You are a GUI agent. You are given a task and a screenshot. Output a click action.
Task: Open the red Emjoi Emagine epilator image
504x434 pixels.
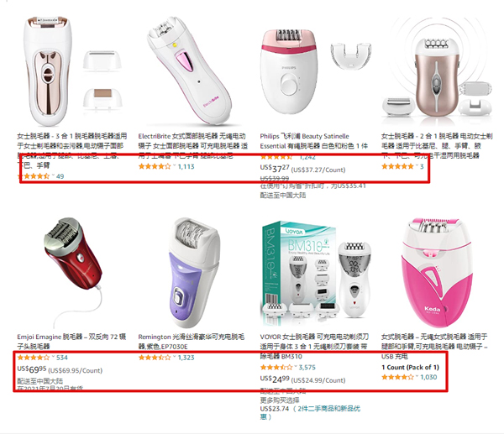[x=74, y=273]
